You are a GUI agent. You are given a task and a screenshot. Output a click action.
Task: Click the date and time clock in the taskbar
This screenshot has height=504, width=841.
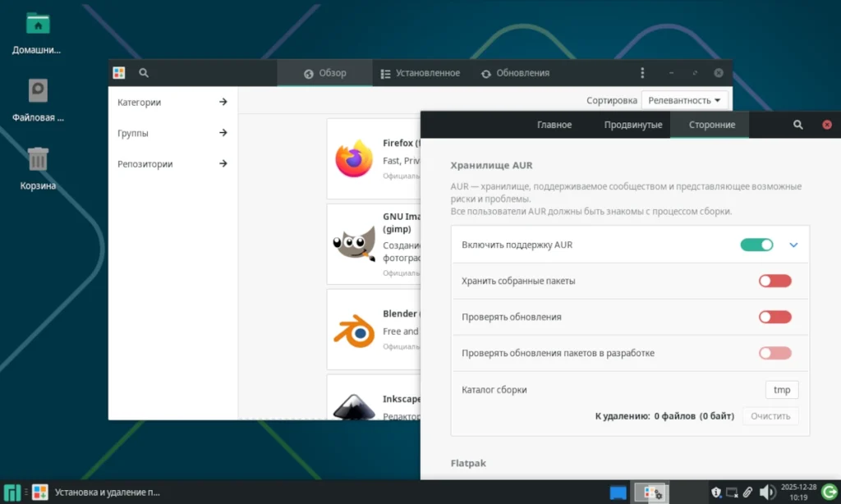798,493
